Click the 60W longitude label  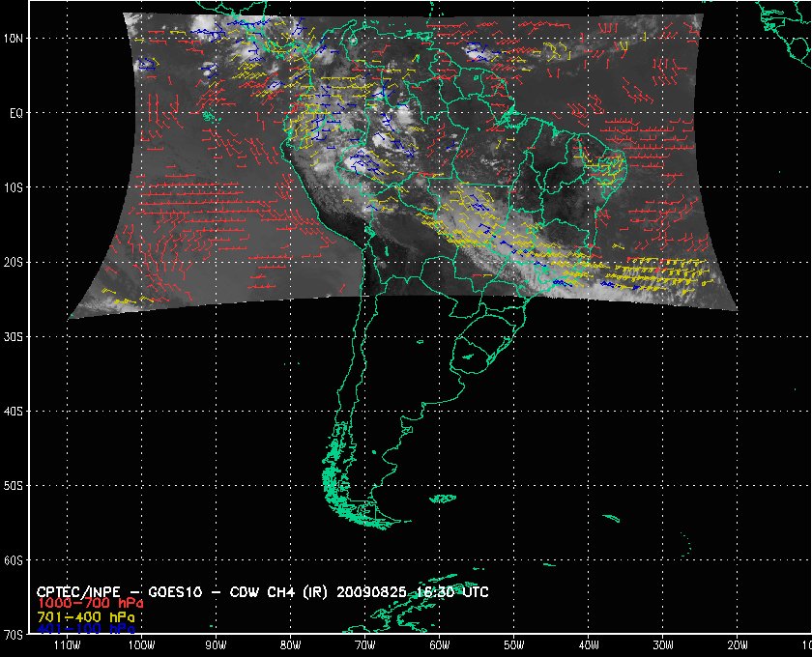tap(439, 645)
